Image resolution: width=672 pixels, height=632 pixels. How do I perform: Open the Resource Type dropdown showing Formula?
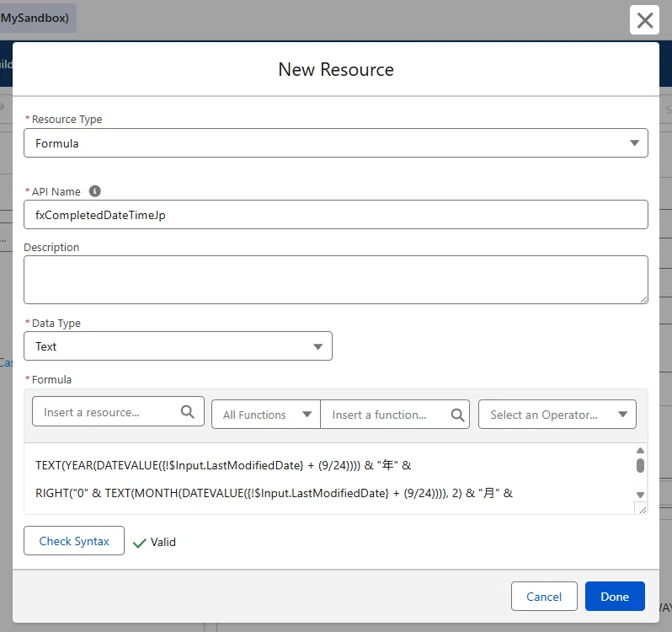tap(335, 142)
